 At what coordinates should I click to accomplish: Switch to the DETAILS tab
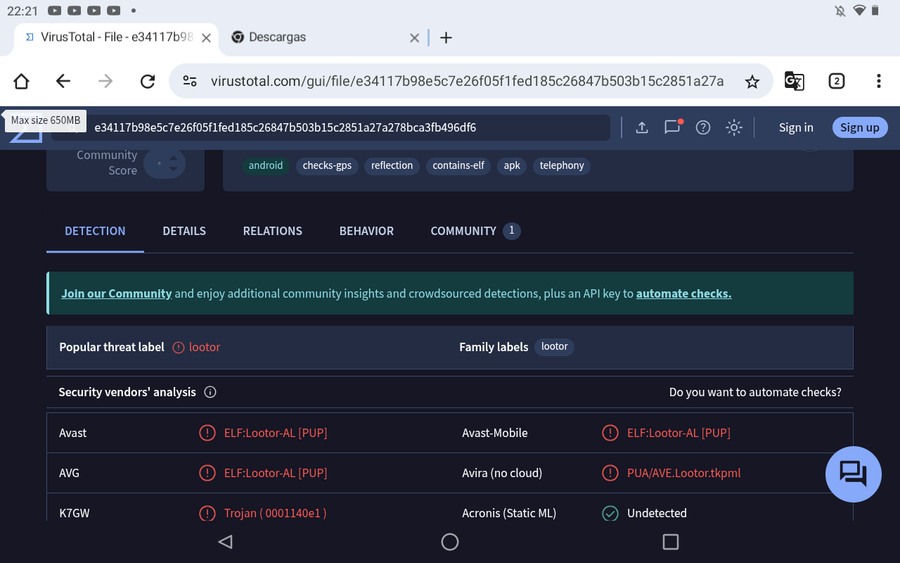184,231
